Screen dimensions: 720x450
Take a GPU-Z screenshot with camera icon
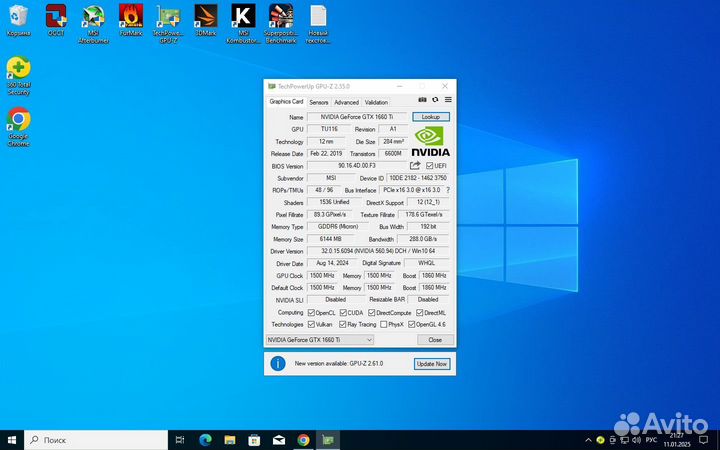click(x=422, y=100)
